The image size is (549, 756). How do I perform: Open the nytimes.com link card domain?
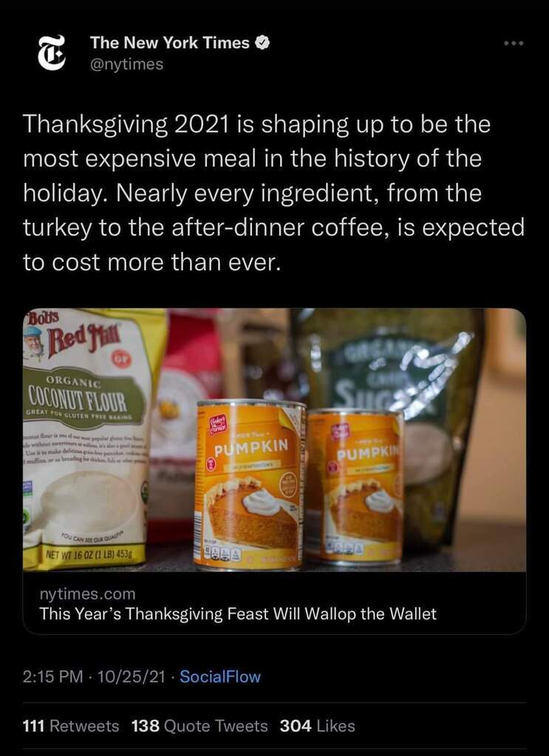coord(87,594)
